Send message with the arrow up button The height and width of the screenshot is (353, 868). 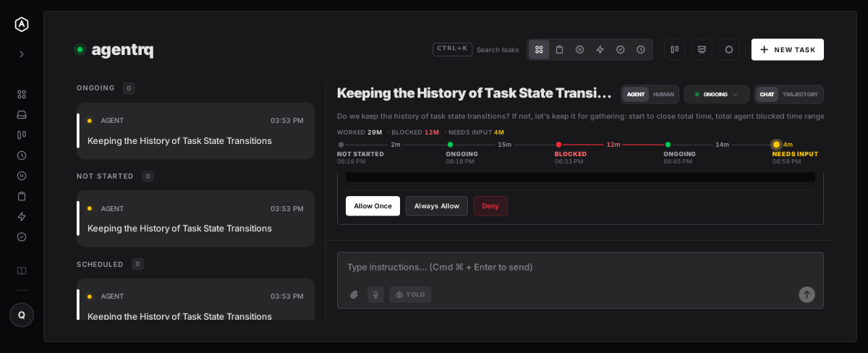(807, 294)
